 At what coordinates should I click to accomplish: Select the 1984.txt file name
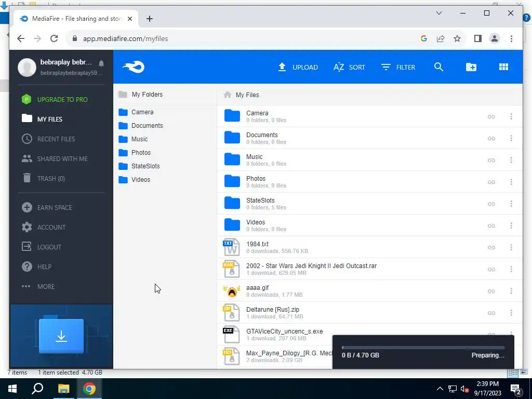(257, 244)
